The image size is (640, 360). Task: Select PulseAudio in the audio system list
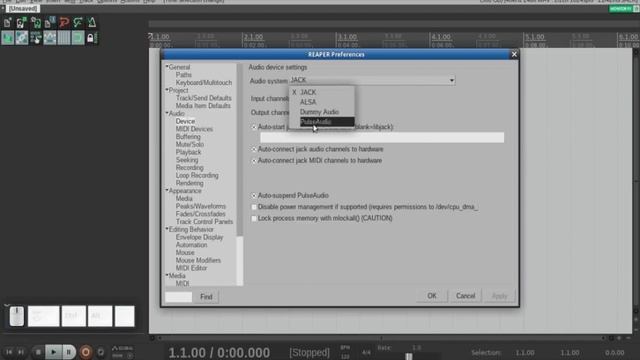327,122
